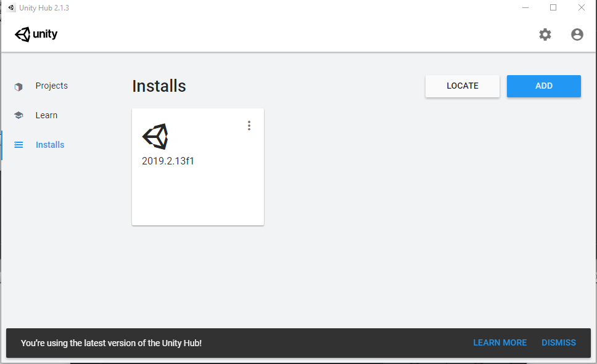Click the blue active-section indicator bar
The height and width of the screenshot is (364, 597).
point(2,145)
